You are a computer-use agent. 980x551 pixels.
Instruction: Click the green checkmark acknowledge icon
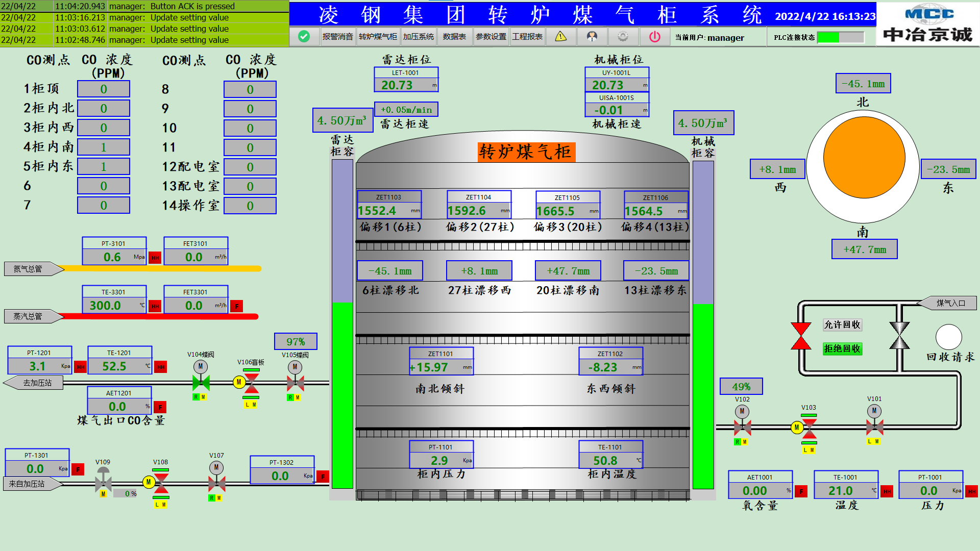click(304, 37)
